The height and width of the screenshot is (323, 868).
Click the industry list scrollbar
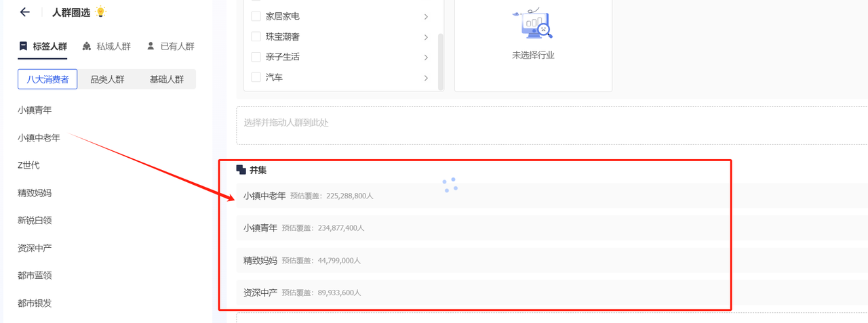pyautogui.click(x=441, y=61)
